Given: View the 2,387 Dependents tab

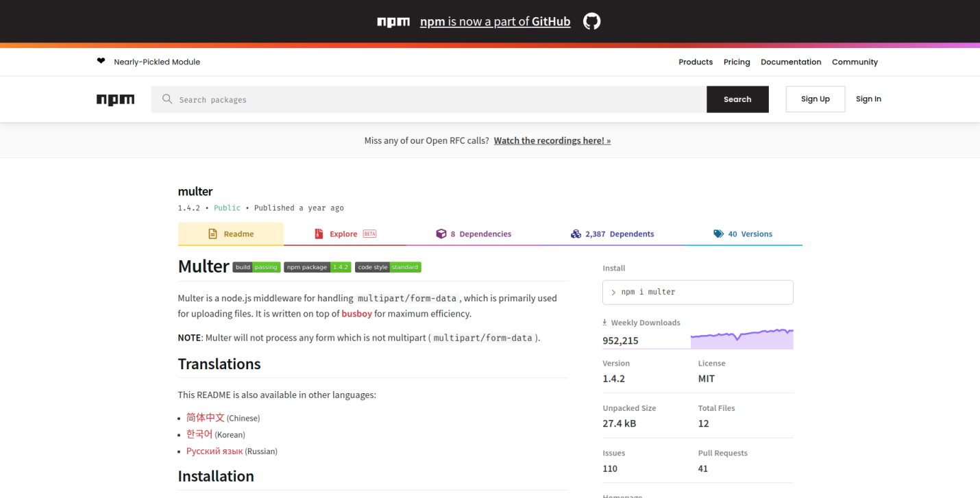Looking at the screenshot, I should pos(612,234).
